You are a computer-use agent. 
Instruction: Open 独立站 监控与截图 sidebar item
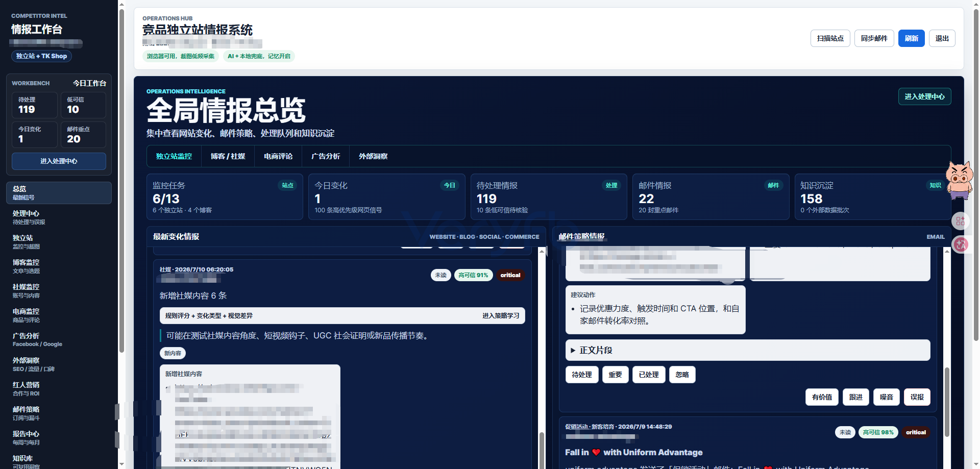59,242
